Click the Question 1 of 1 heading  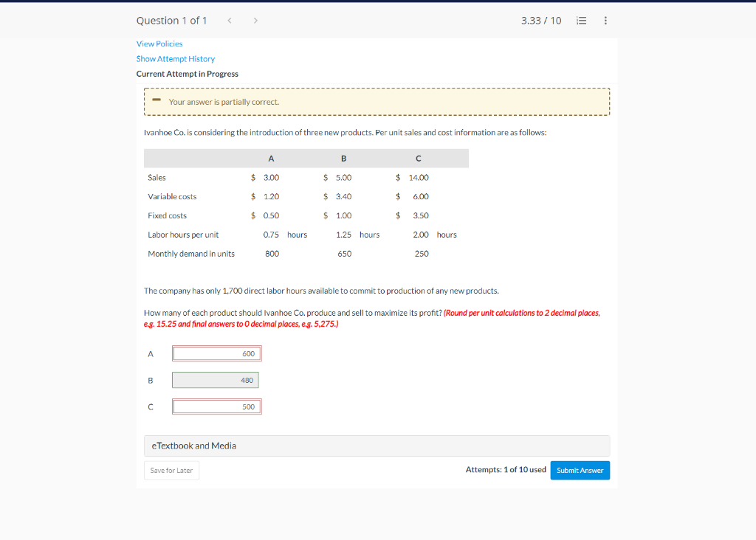tap(172, 21)
